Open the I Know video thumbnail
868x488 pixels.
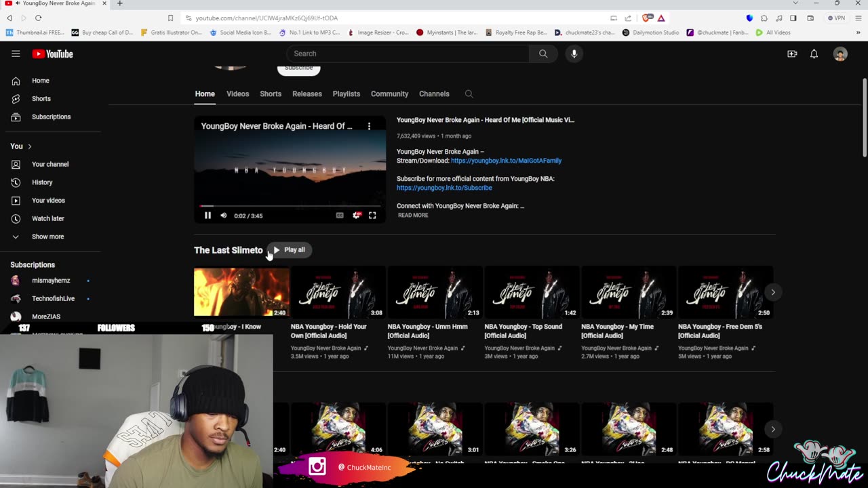[241, 292]
